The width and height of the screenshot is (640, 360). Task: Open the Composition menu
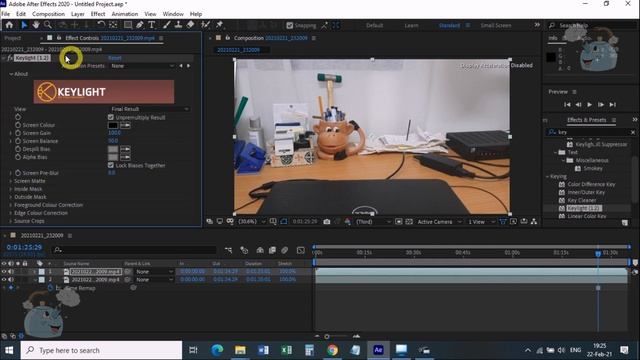[48, 14]
